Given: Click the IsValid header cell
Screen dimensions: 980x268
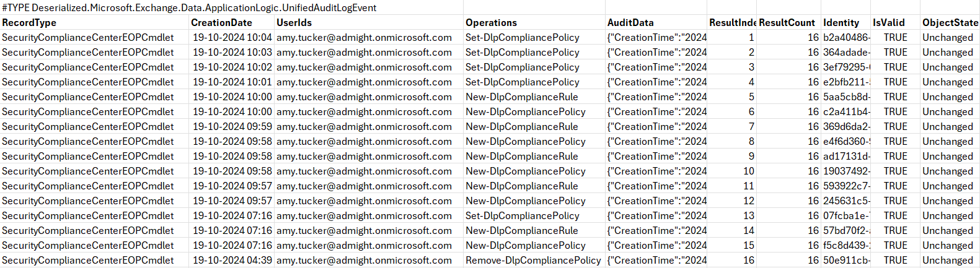Looking at the screenshot, I should [896, 23].
